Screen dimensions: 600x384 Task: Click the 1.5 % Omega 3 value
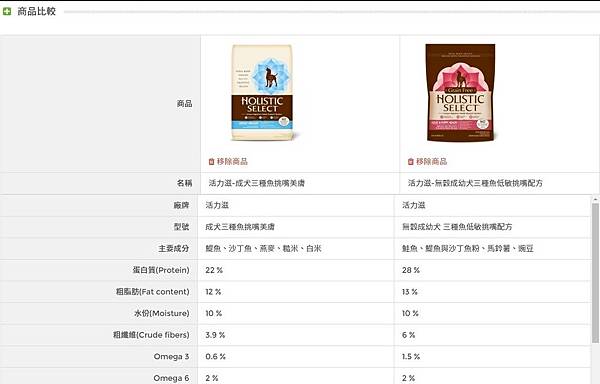[x=411, y=356]
